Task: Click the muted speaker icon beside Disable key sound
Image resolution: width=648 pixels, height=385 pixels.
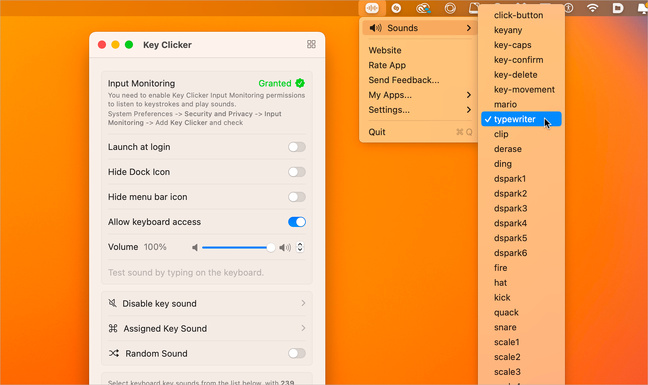Action: [112, 303]
